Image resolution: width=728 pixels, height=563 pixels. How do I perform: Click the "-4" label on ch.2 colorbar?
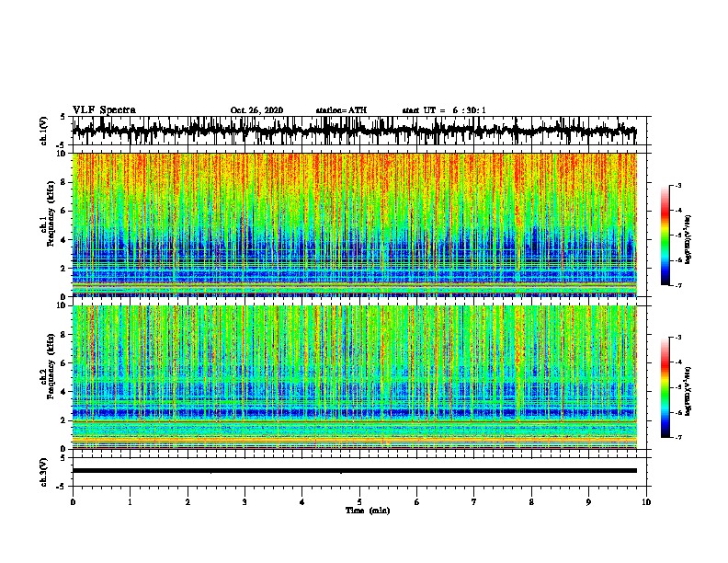click(678, 362)
